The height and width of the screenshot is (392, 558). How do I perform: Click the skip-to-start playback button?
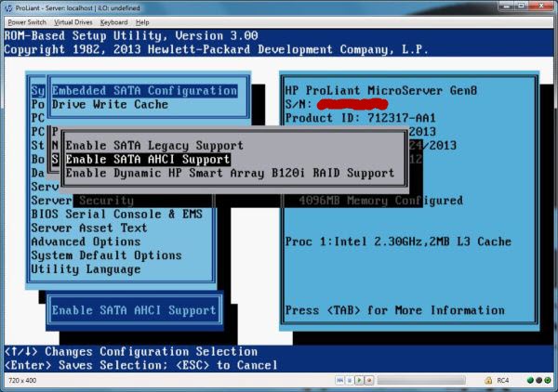point(339,380)
